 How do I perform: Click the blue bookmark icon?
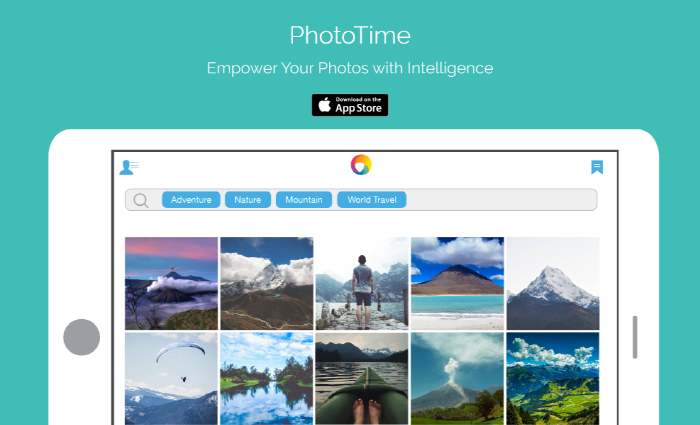[x=597, y=167]
